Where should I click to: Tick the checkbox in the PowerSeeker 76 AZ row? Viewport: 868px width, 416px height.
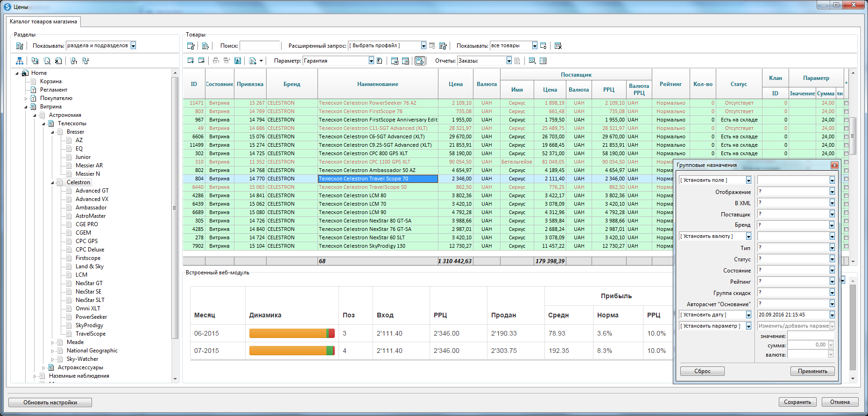point(846,103)
